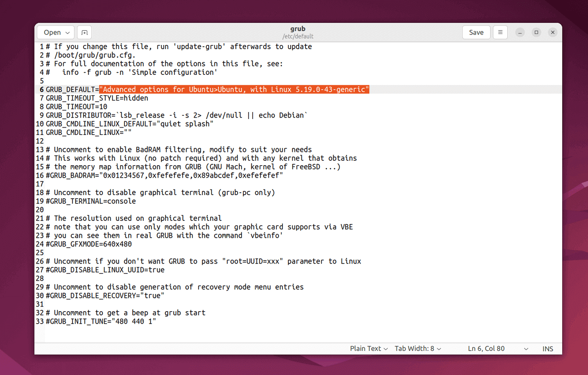This screenshot has width=588, height=375.
Task: Click the resolution used on graphical terminal comment
Action: [x=134, y=218]
